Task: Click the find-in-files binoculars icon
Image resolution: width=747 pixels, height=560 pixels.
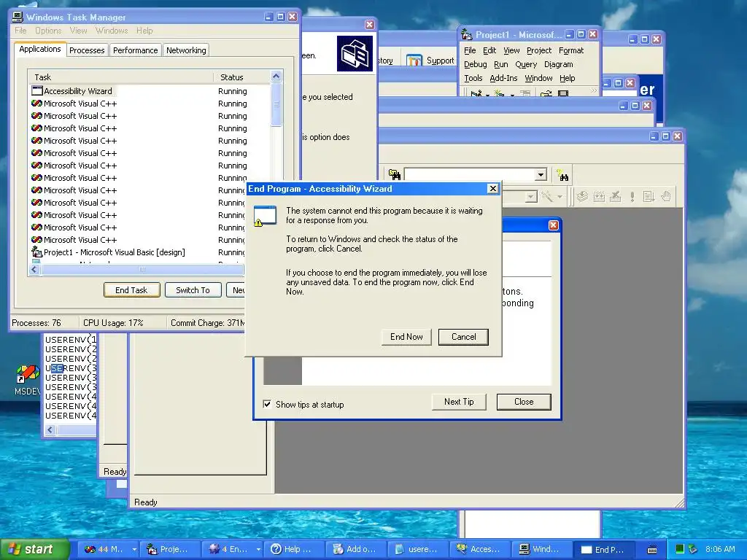Action: 394,175
